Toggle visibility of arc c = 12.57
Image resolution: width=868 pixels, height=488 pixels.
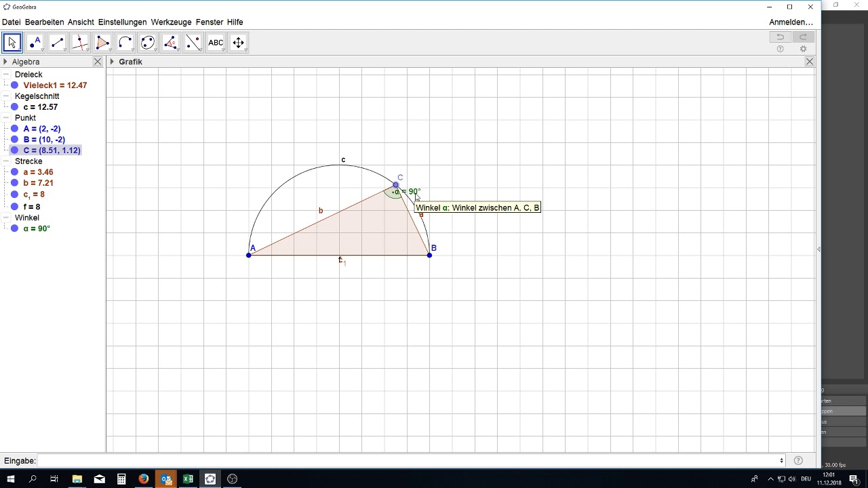tap(14, 107)
